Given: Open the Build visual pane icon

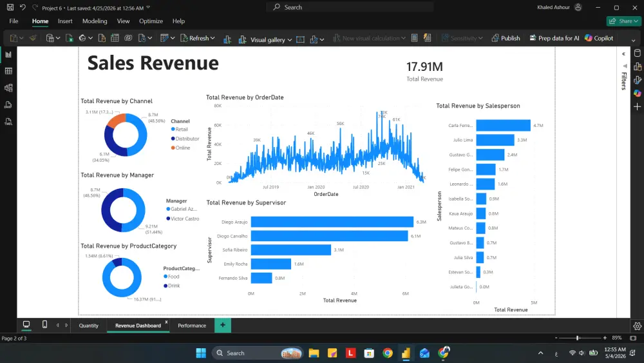Looking at the screenshot, I should pos(638,66).
